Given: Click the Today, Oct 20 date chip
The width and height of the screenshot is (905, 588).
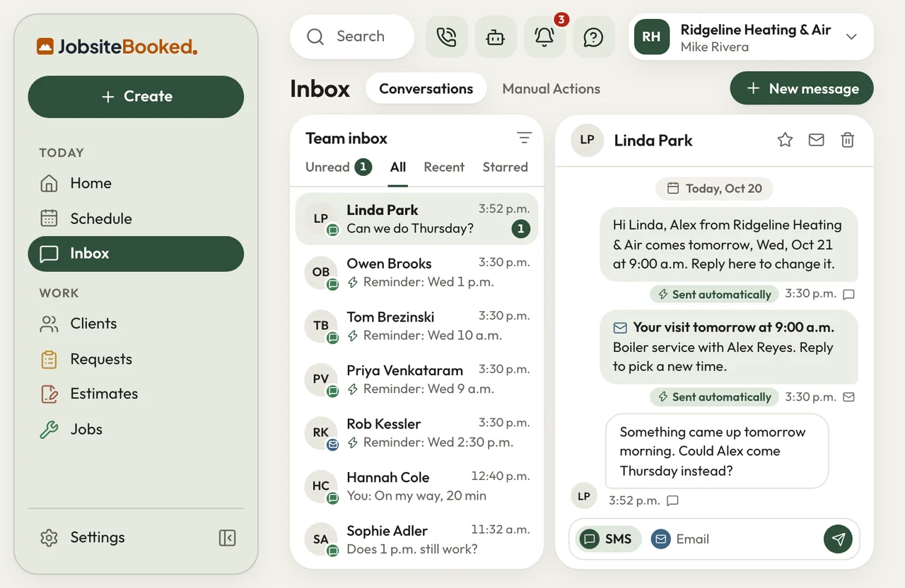Looking at the screenshot, I should pyautogui.click(x=714, y=189).
